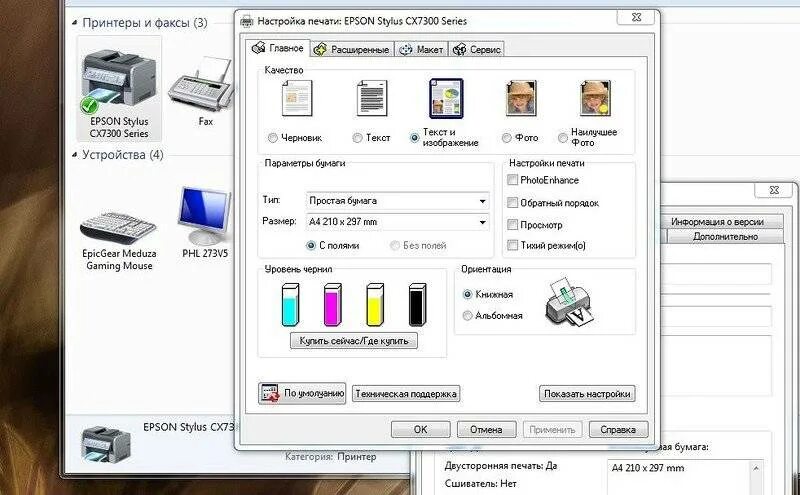Select the EPSON Stylus CX7300 Series printer icon

pyautogui.click(x=118, y=88)
